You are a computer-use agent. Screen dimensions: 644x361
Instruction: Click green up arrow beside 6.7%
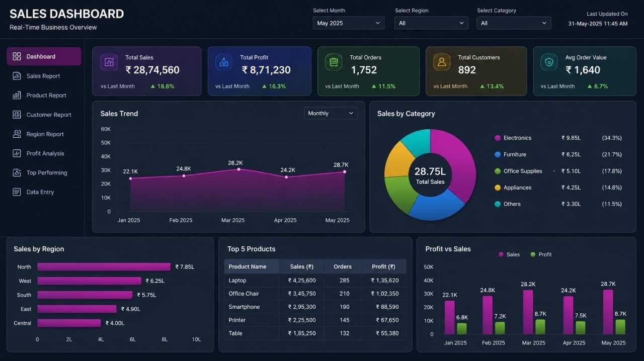click(x=590, y=86)
